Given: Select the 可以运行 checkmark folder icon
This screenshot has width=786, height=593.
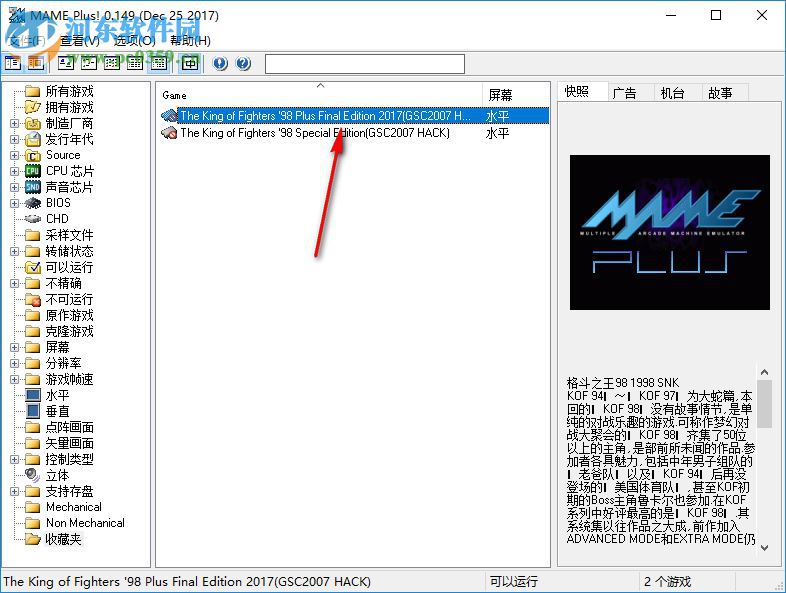Looking at the screenshot, I should [x=33, y=267].
